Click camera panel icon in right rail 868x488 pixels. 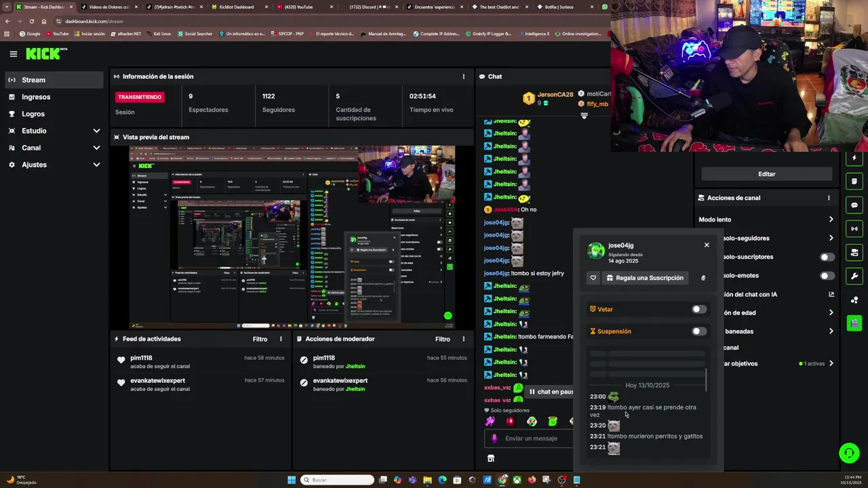click(x=854, y=252)
